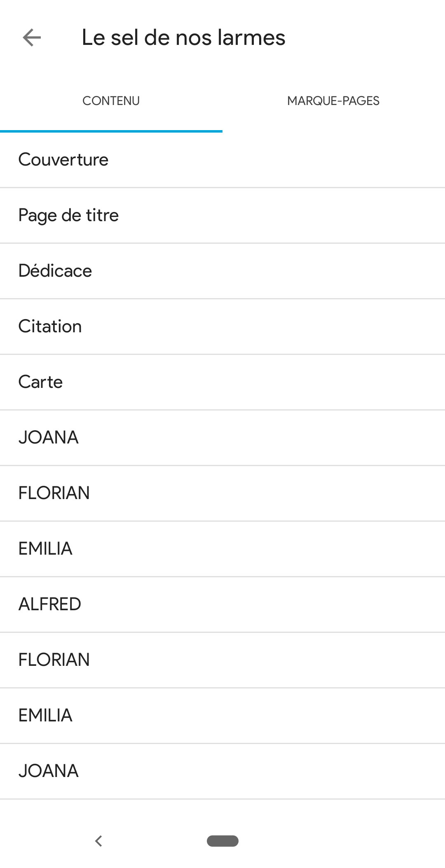The image size is (445, 868).
Task: Select the CONTENU tab
Action: [x=111, y=101]
